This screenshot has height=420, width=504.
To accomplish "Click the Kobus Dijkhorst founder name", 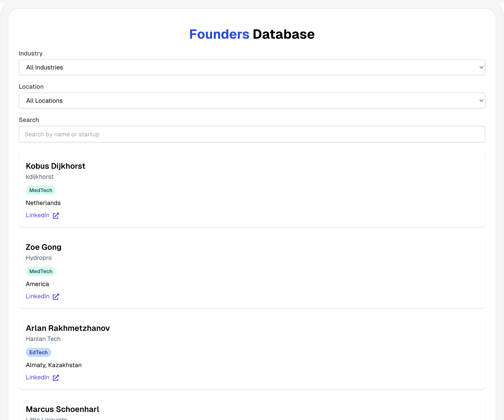I will (x=55, y=166).
